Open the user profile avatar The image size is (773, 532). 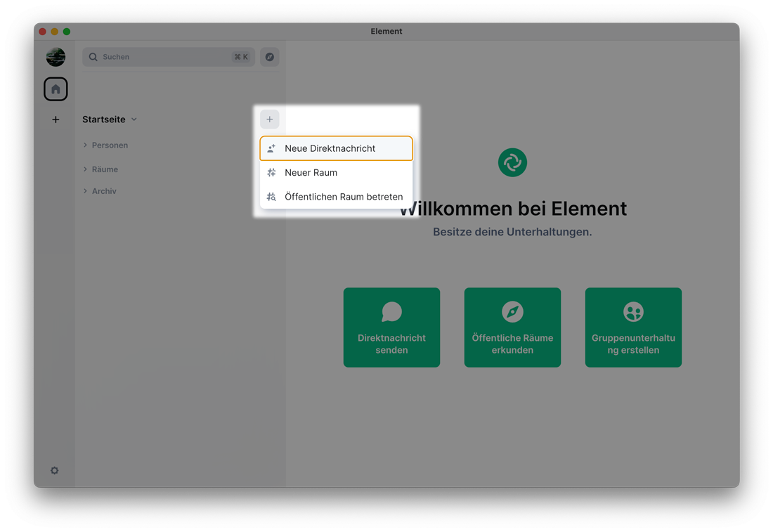[56, 57]
